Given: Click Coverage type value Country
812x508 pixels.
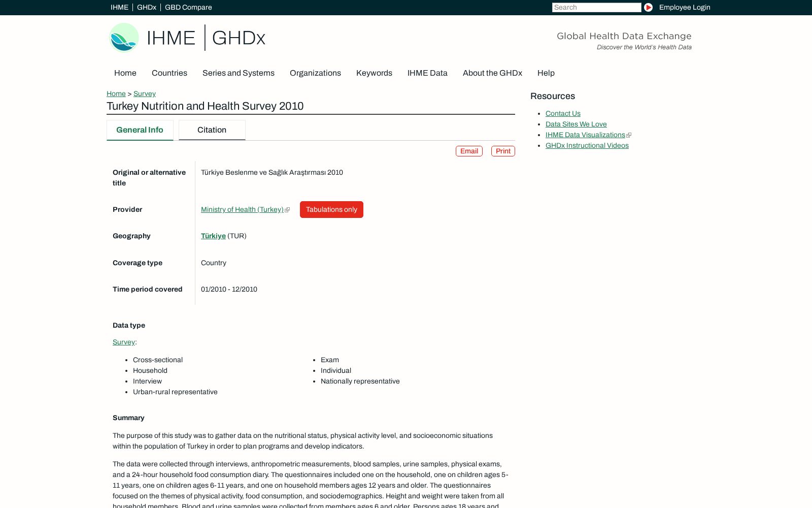Looking at the screenshot, I should click(214, 263).
